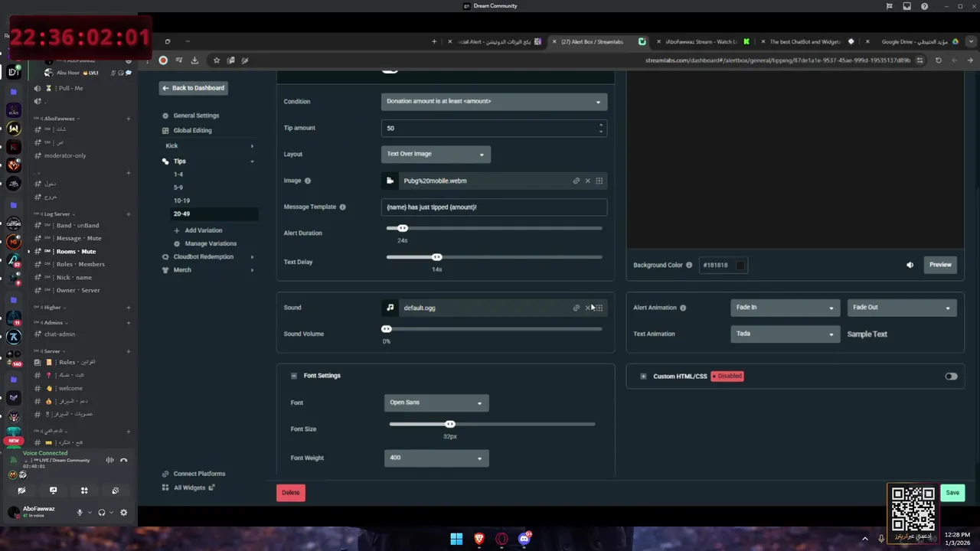This screenshot has height=551, width=980.
Task: Open Discord chat-admin channel
Action: 60,334
